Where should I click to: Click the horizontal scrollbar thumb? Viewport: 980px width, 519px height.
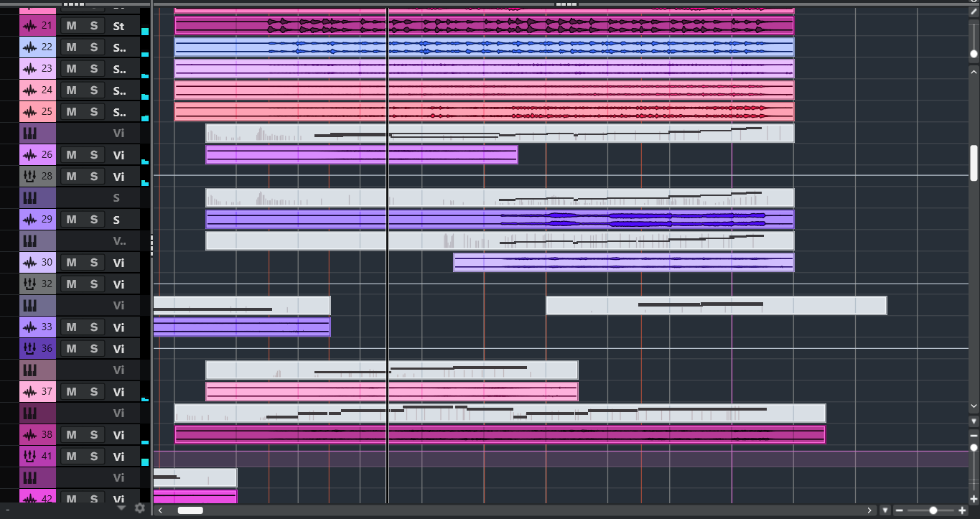[190, 510]
